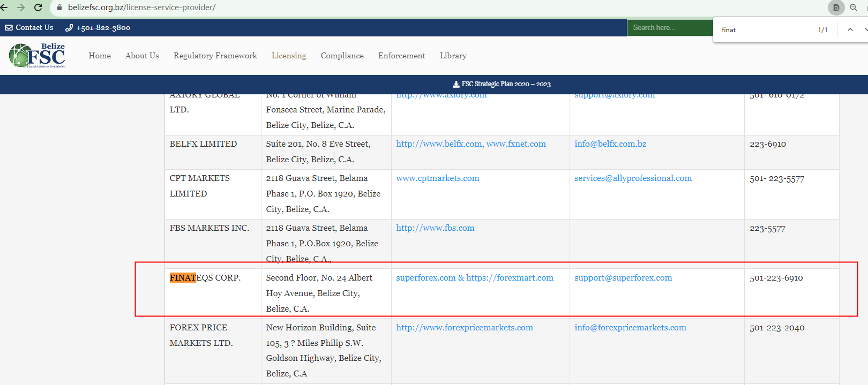The width and height of the screenshot is (868, 385).
Task: Click the zoom magnifier icon in address bar
Action: [x=854, y=7]
